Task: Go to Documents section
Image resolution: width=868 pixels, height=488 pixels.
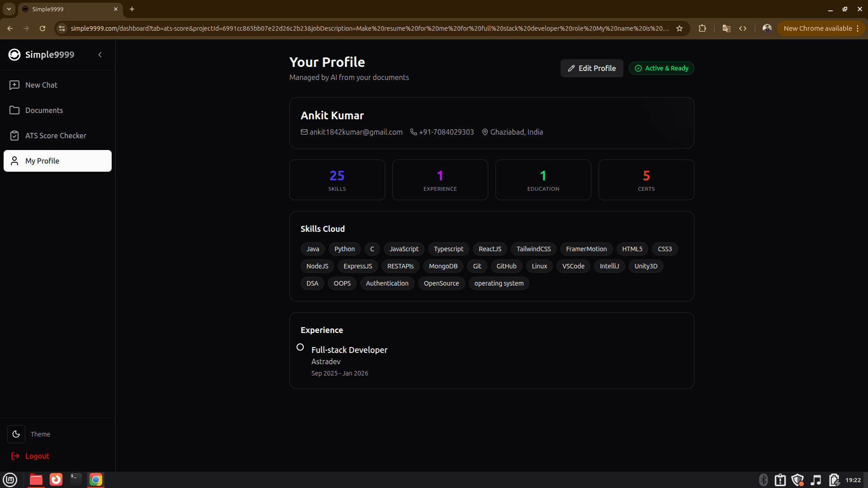Action: coord(44,110)
